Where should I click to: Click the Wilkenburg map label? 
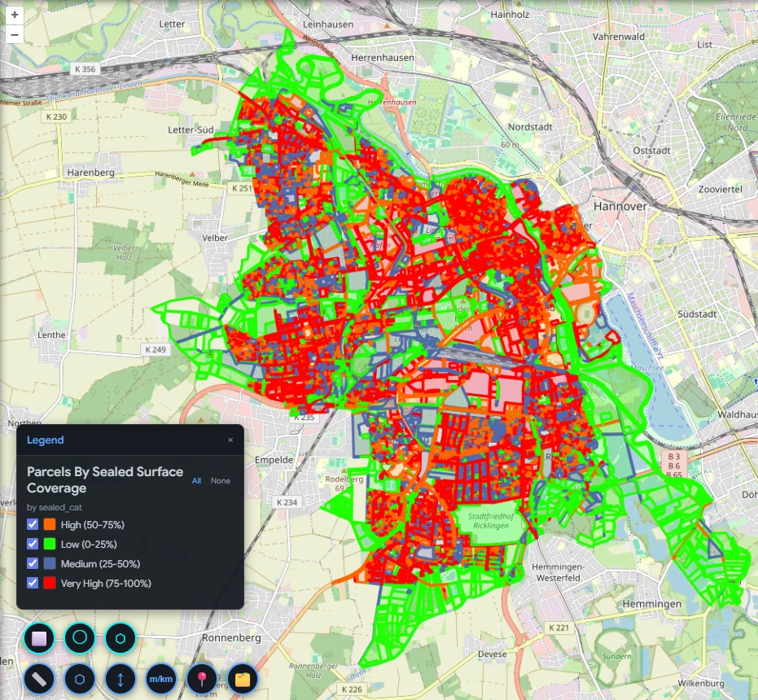(701, 683)
